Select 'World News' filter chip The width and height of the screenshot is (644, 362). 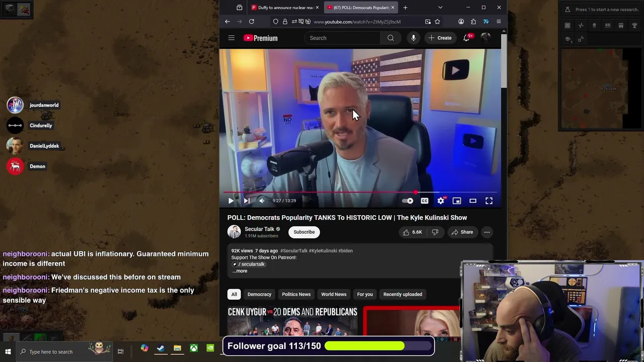coord(334,294)
